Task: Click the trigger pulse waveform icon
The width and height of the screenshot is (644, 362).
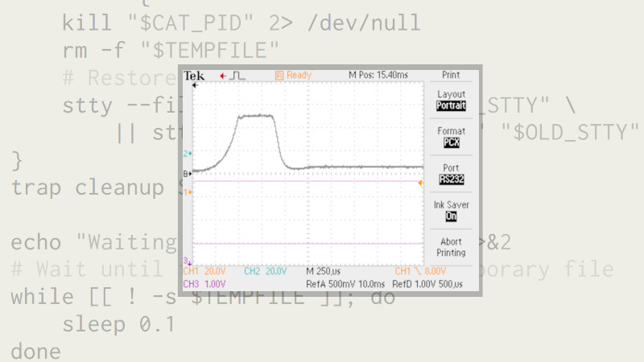Action: click(x=237, y=76)
